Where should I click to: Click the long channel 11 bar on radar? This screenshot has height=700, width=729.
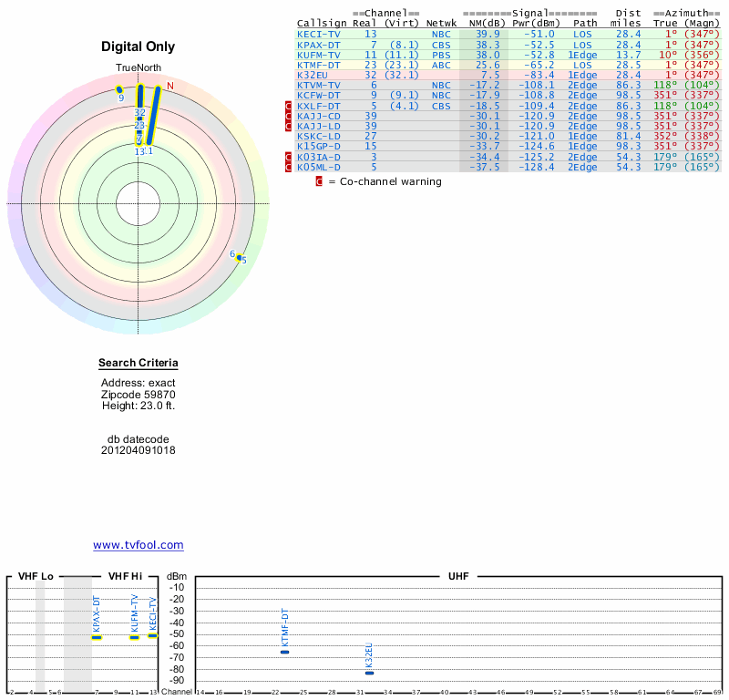pos(153,116)
